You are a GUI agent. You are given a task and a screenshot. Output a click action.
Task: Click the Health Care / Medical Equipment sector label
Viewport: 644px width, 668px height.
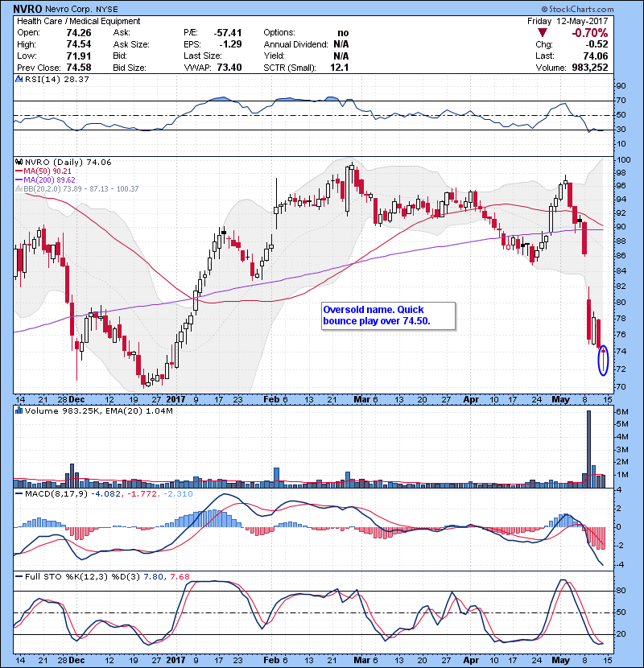click(78, 21)
